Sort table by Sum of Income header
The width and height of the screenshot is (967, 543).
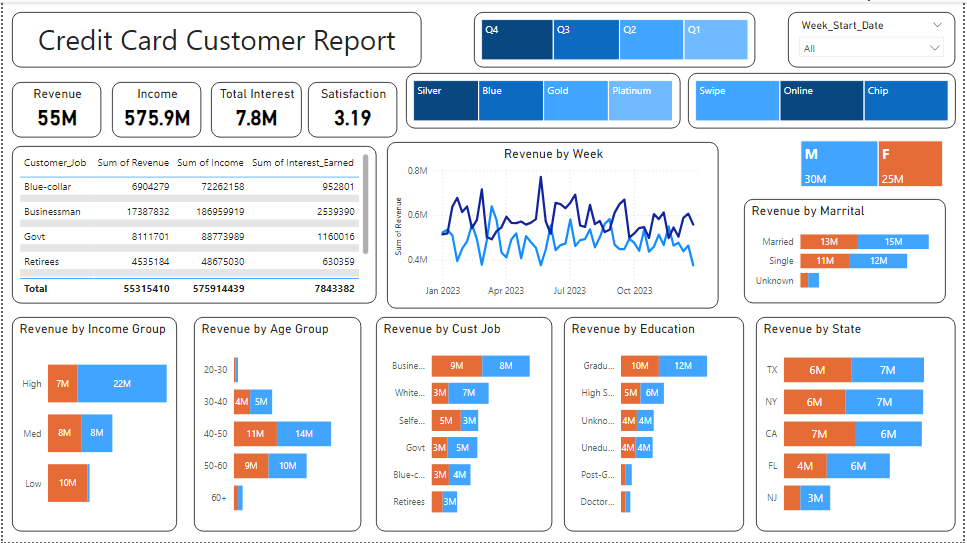210,162
